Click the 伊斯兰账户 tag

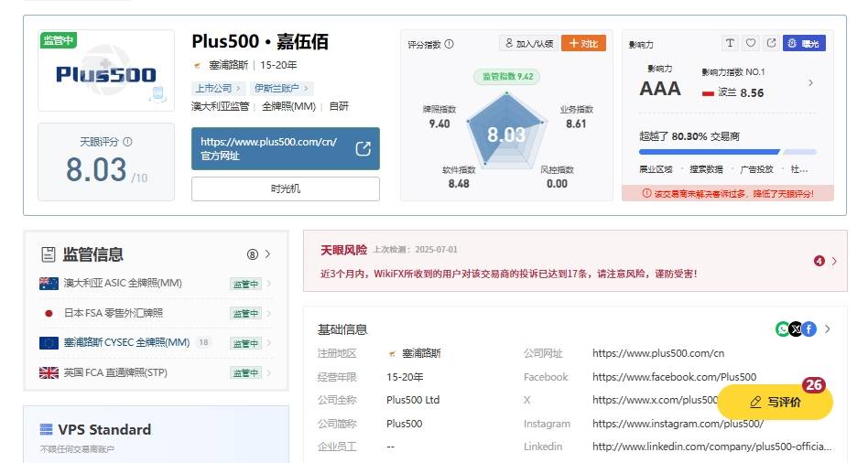(281, 88)
